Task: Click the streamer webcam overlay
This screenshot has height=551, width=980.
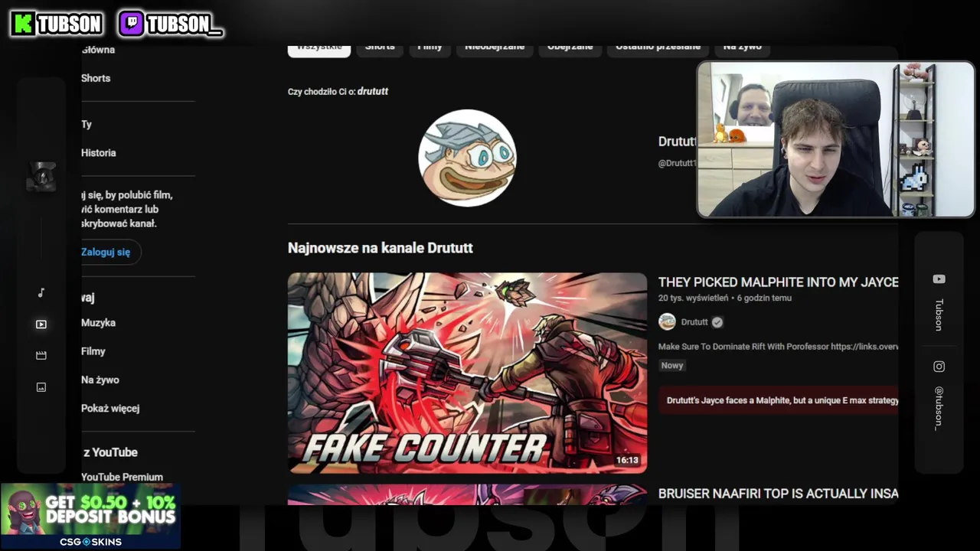Action: click(x=835, y=139)
